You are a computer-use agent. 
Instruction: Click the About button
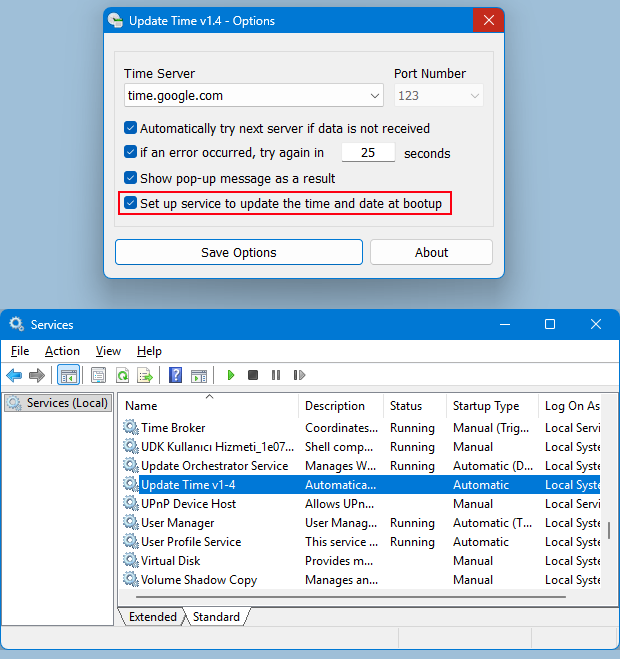tap(431, 252)
